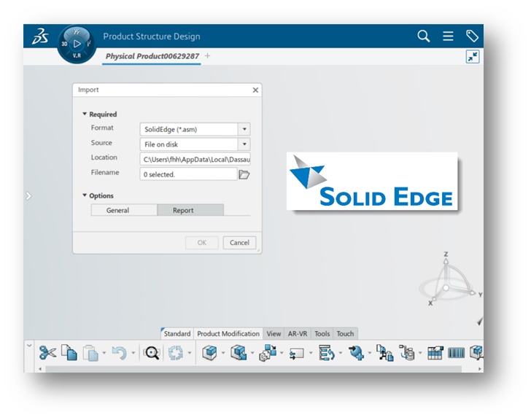Viewport: 531px width, 420px height.
Task: Click the Filename field 0 selected
Action: (x=188, y=174)
